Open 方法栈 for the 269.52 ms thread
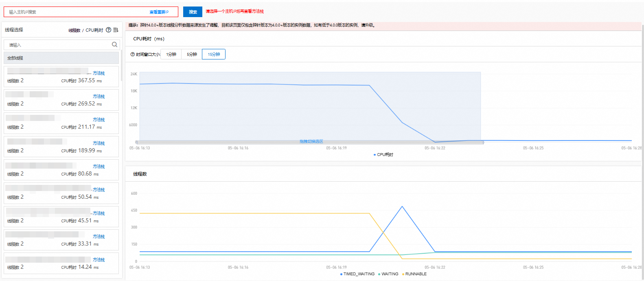 [x=99, y=97]
